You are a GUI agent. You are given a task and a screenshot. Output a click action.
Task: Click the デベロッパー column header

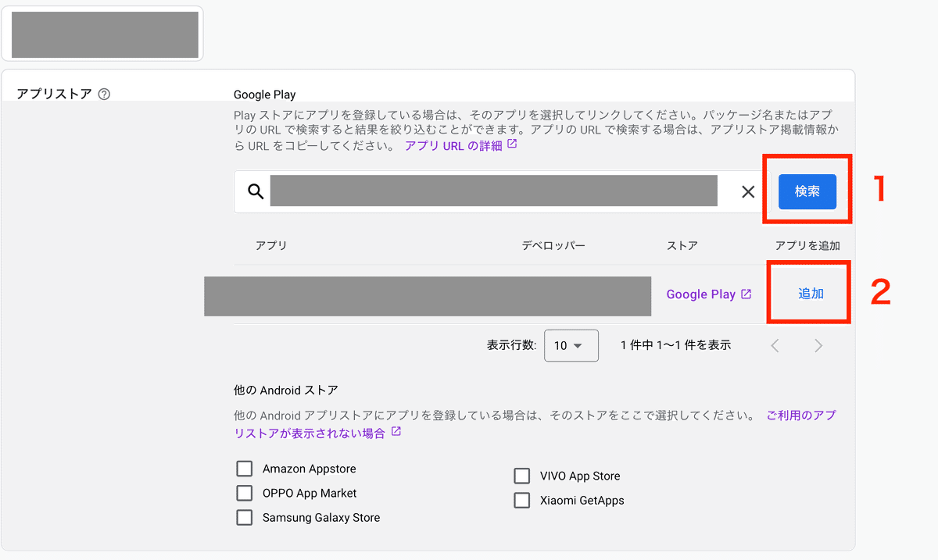[x=553, y=245]
